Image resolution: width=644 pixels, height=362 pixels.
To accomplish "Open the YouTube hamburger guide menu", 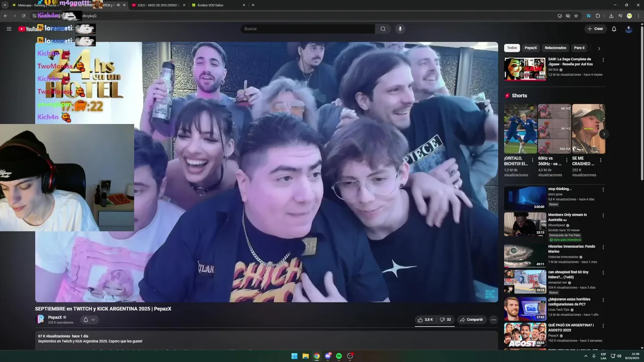I will pos(9,29).
